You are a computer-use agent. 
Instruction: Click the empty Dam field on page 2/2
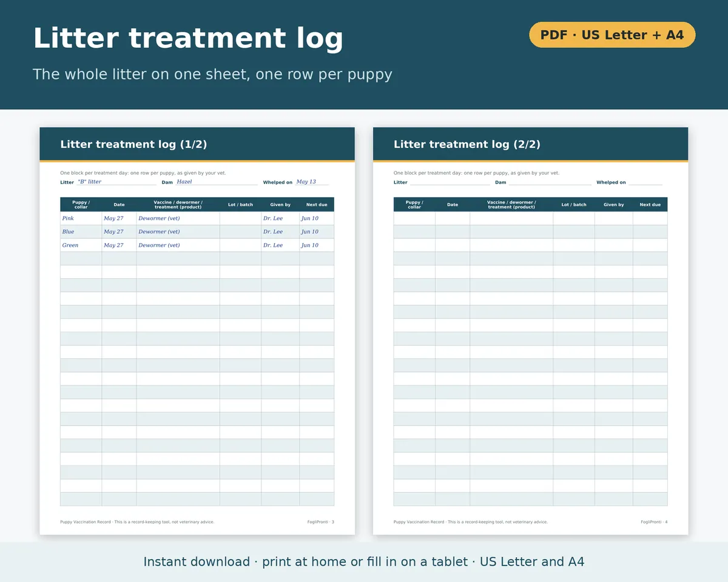point(550,182)
